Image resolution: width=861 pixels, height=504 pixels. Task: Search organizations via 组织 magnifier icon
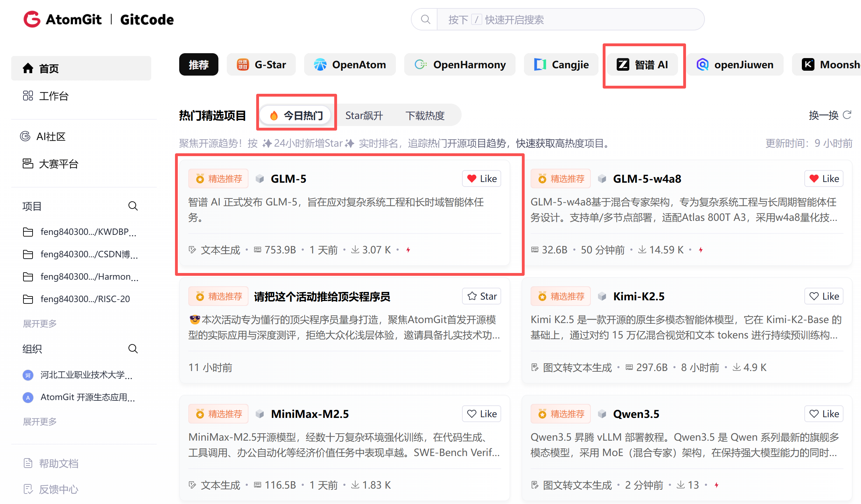(x=133, y=349)
